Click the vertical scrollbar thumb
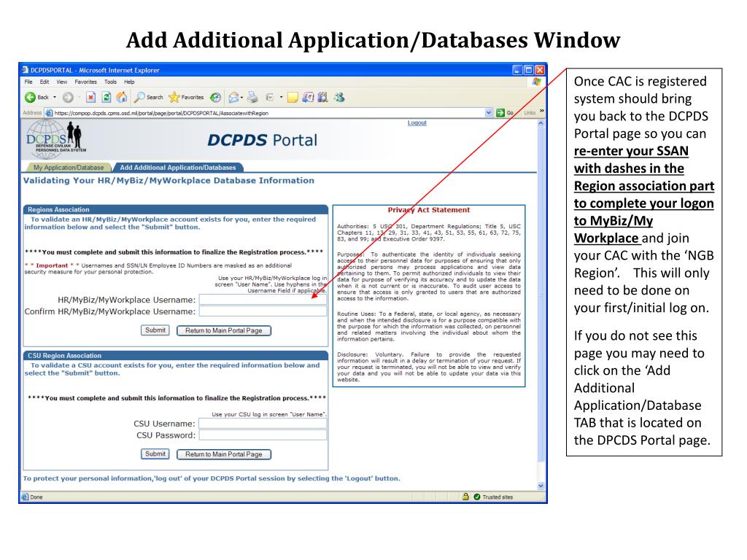The height and width of the screenshot is (560, 747). (x=541, y=295)
